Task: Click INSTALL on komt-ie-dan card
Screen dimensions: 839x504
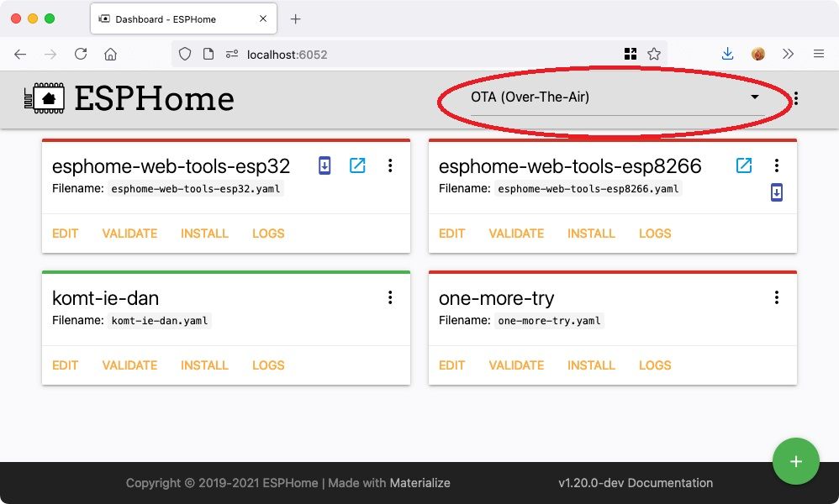Action: pos(204,365)
